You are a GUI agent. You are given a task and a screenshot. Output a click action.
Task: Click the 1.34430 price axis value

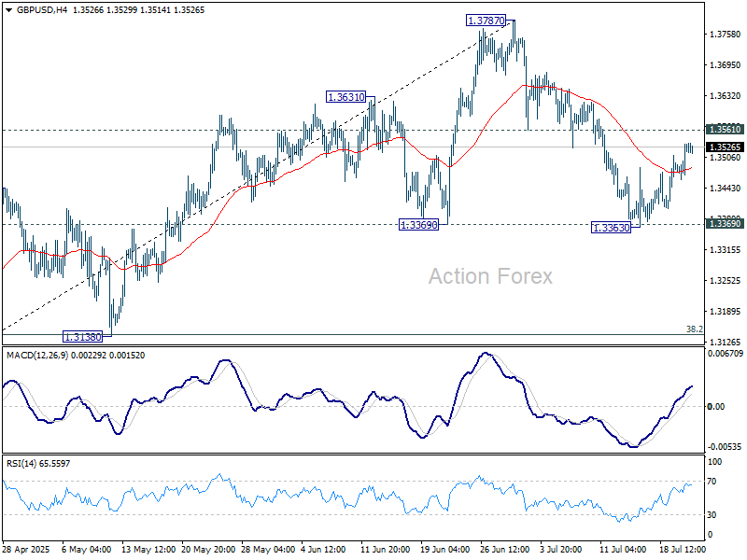(x=726, y=189)
